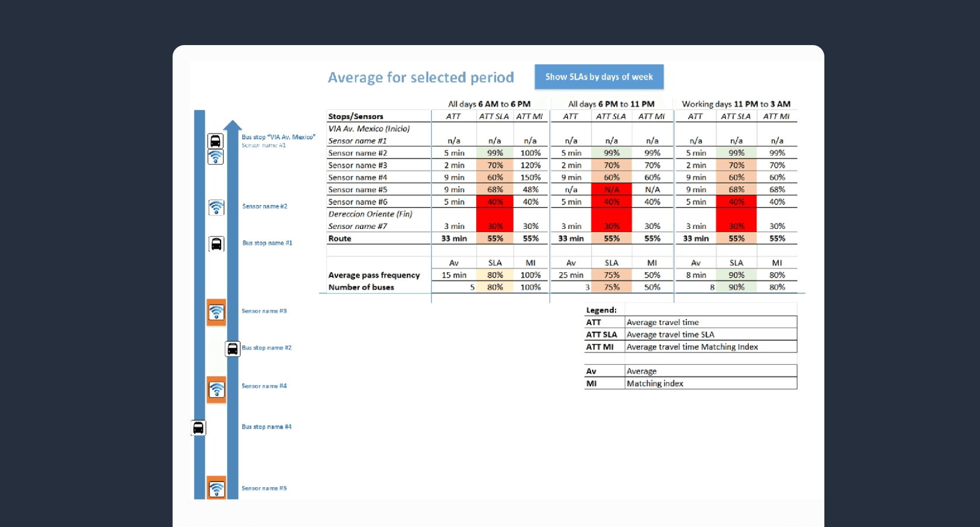Click the "Dereccion Oriente (Fin)" table row label
This screenshot has height=527, width=980.
pos(370,214)
